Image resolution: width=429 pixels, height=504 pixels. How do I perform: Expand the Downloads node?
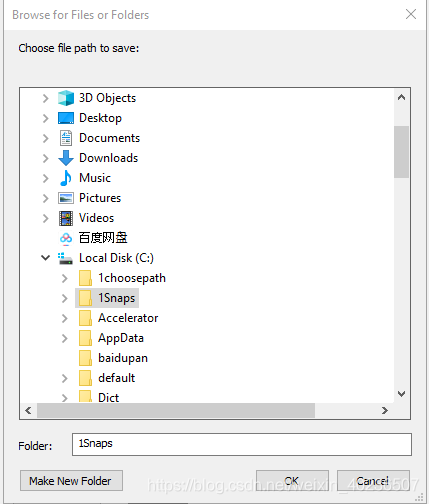(x=46, y=158)
